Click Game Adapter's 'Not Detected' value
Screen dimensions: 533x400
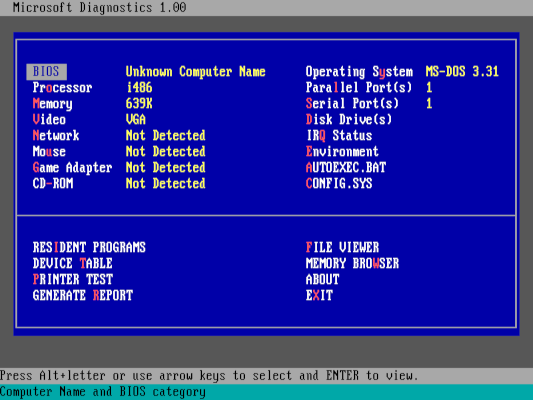tap(166, 168)
